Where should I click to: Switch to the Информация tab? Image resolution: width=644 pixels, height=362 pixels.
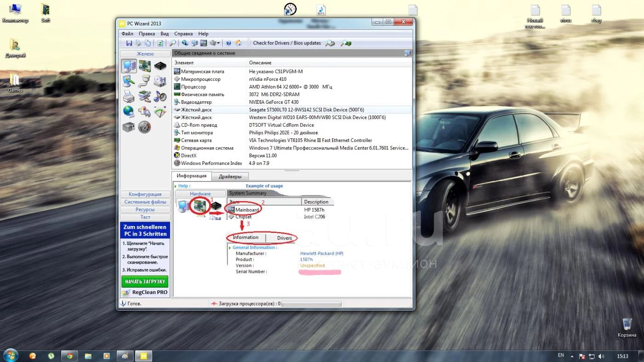[191, 176]
